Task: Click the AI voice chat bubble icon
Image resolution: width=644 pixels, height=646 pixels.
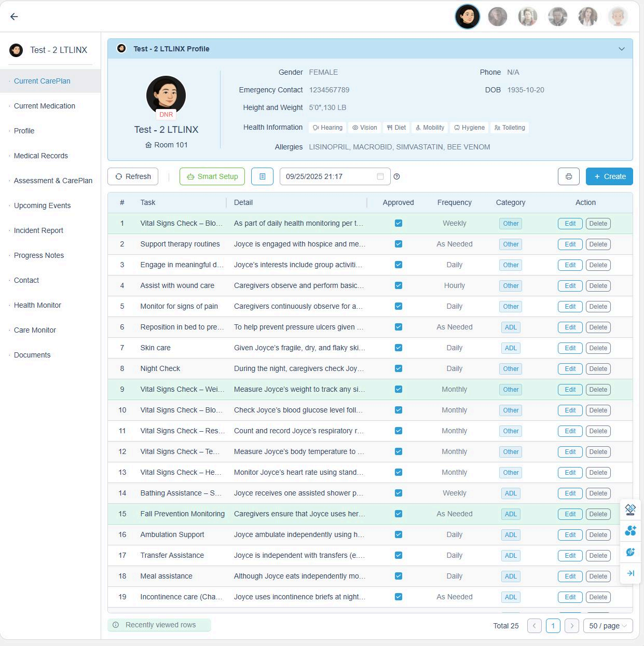Action: click(631, 552)
